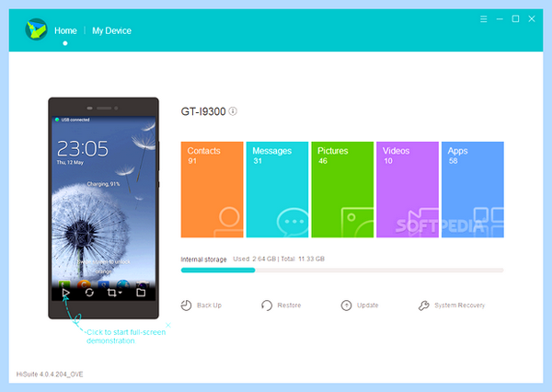The image size is (552, 392).
Task: Maximize the HiSuite window
Action: coord(515,19)
